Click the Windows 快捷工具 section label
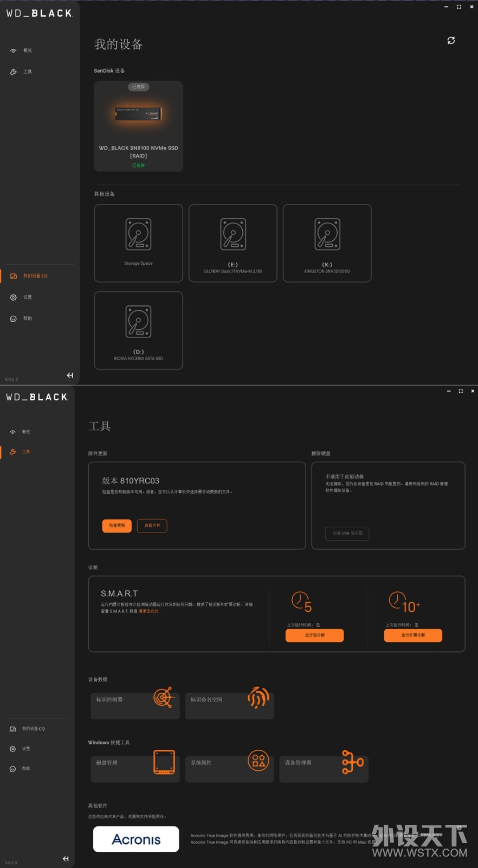 click(109, 743)
